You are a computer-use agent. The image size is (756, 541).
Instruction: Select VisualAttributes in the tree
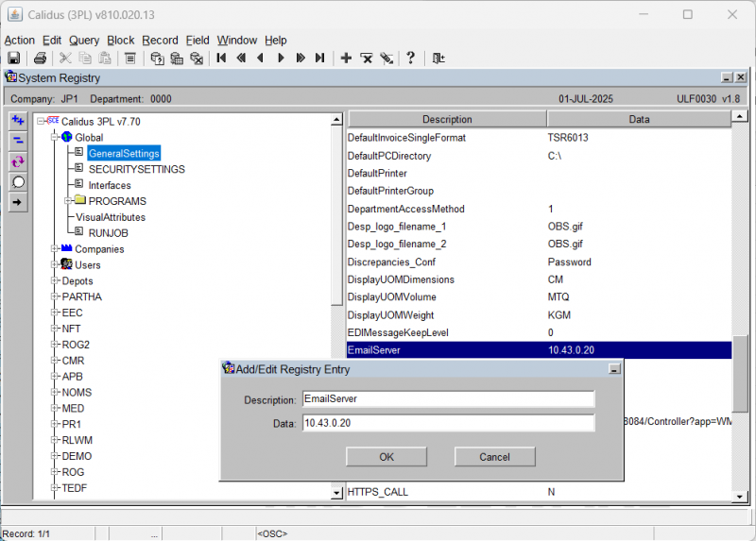111,217
